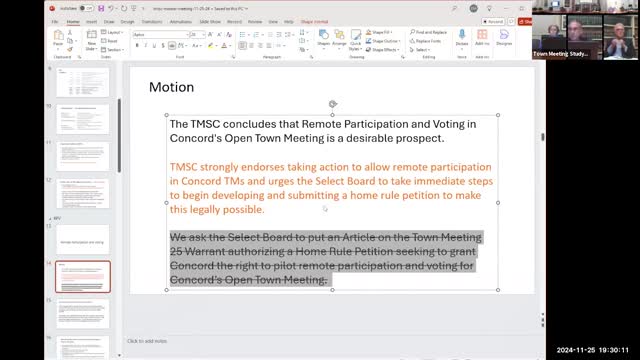Align text left in paragraph group
This screenshot has height=360, width=640.
click(242, 45)
